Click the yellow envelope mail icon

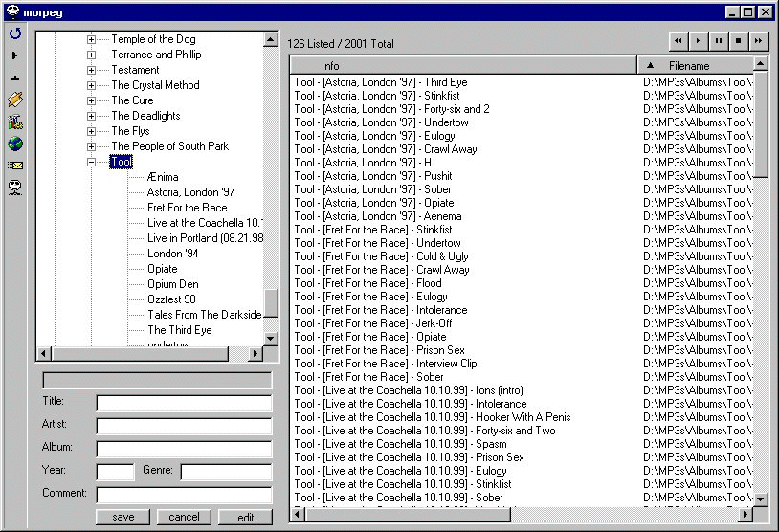point(15,166)
